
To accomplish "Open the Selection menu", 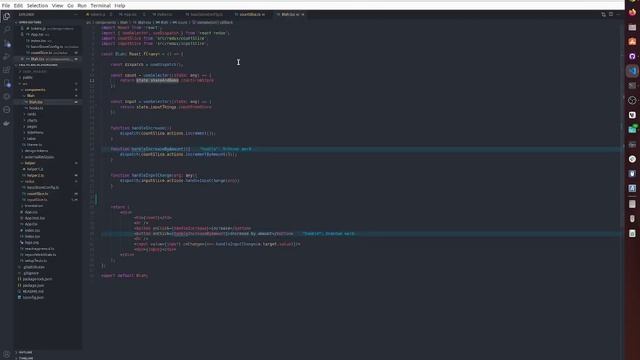I will [37, 6].
